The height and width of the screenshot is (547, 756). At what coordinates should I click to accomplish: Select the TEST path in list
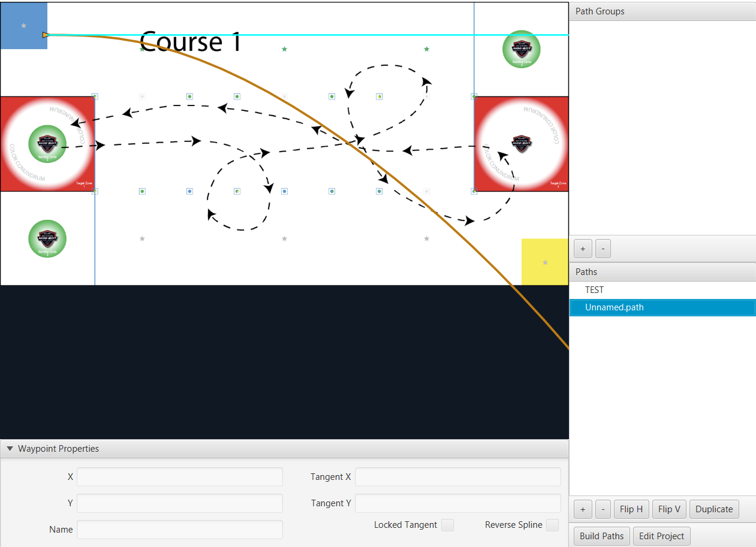[662, 290]
